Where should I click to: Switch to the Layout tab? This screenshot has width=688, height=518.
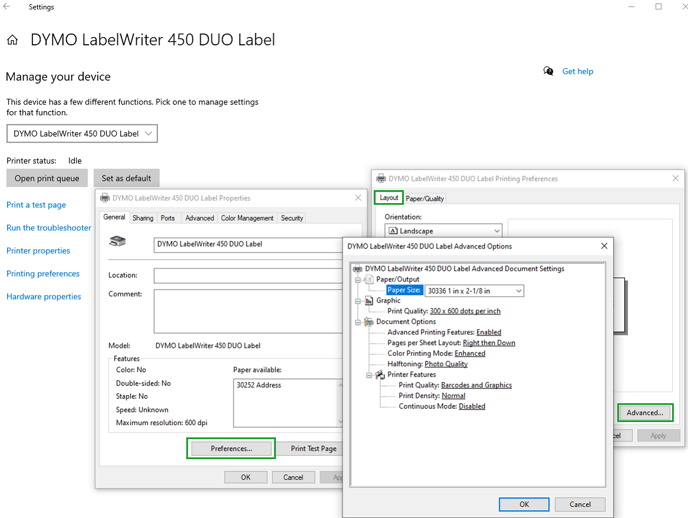[389, 198]
